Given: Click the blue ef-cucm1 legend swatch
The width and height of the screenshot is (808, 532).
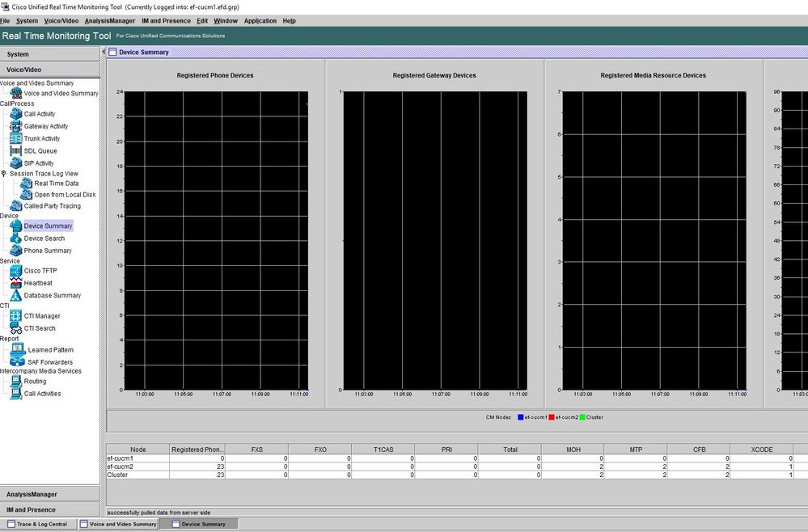Looking at the screenshot, I should pyautogui.click(x=520, y=417).
